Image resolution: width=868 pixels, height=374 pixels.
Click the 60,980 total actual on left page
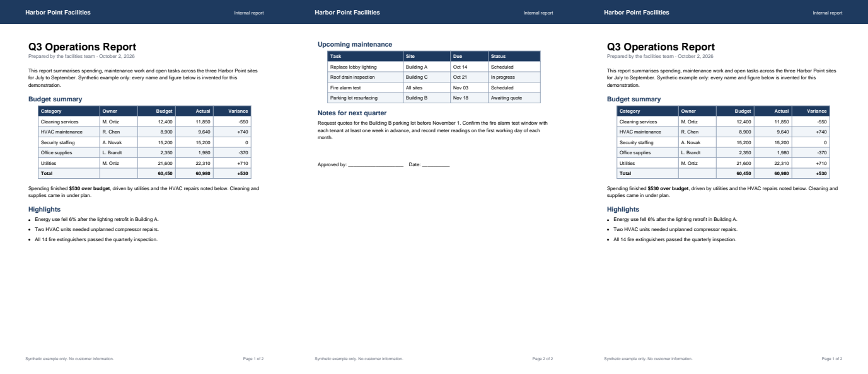point(195,173)
